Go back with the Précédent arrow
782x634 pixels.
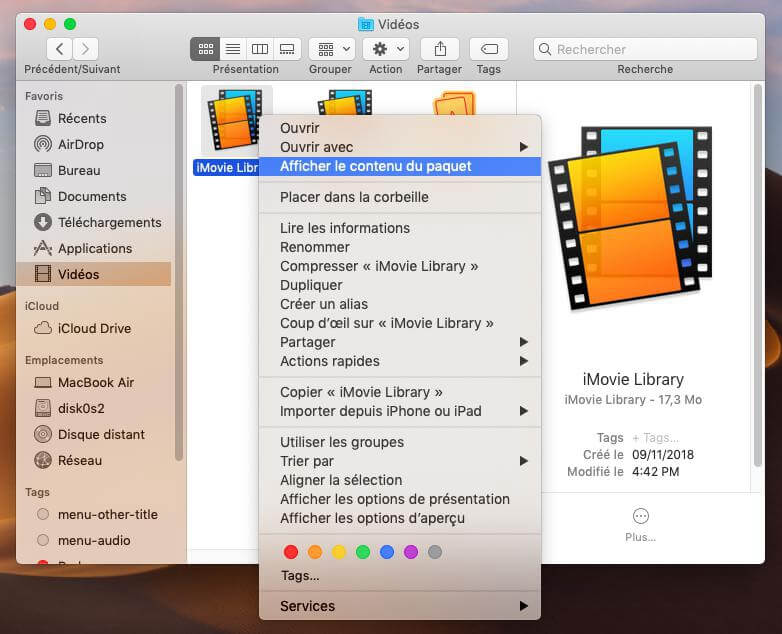60,49
